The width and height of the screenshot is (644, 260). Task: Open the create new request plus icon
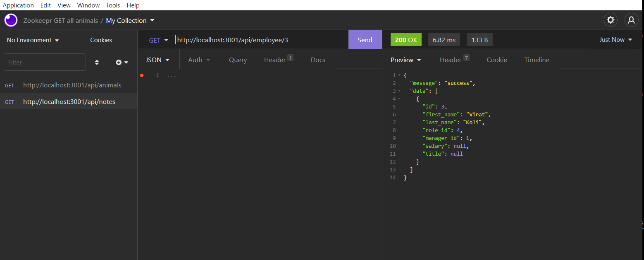119,62
